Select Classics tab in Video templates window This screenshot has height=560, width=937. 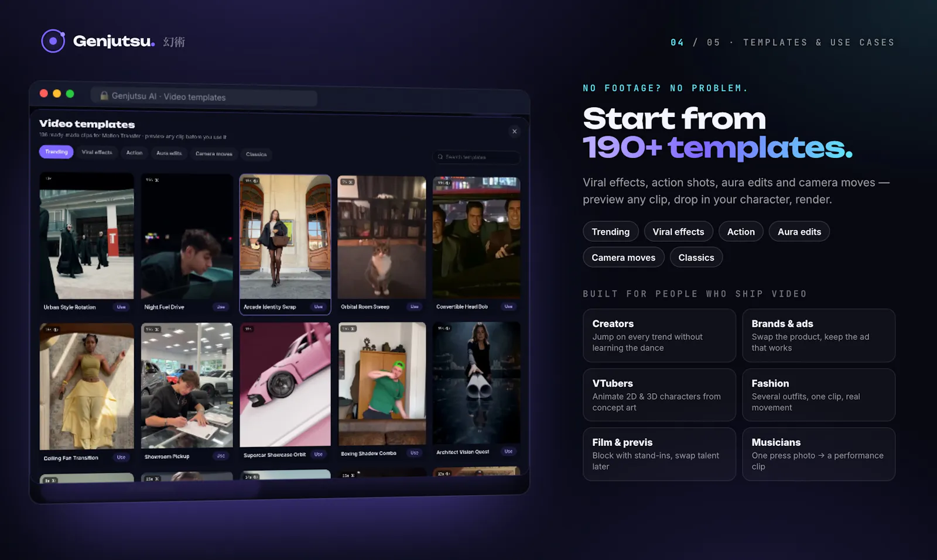pos(256,154)
